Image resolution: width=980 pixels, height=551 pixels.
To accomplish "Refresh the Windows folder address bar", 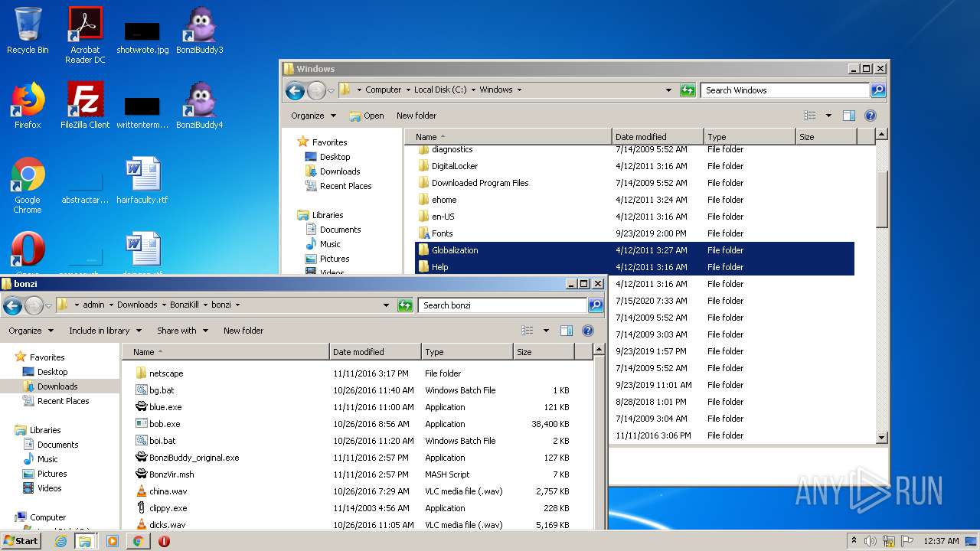I will [688, 90].
